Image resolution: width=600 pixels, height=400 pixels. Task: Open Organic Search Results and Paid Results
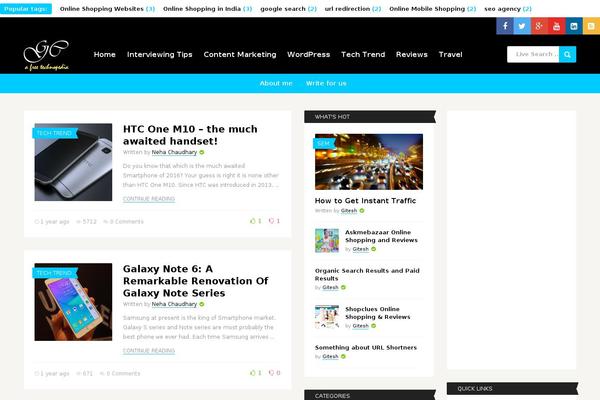(x=367, y=274)
